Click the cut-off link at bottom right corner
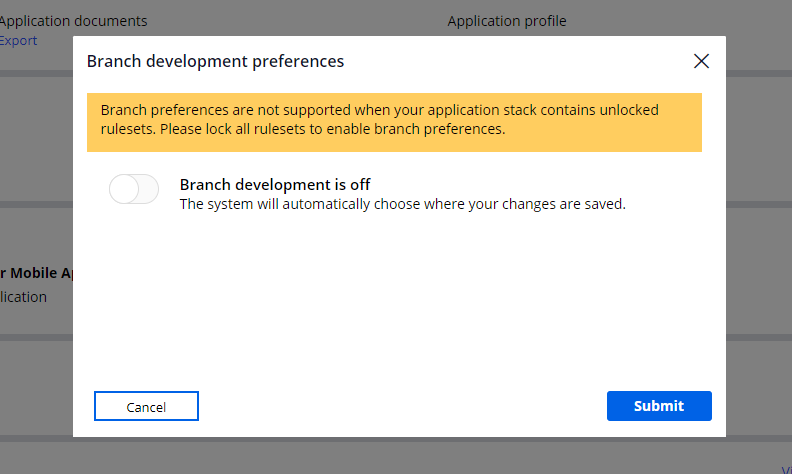Viewport: 792px width, 474px height. tap(786, 468)
